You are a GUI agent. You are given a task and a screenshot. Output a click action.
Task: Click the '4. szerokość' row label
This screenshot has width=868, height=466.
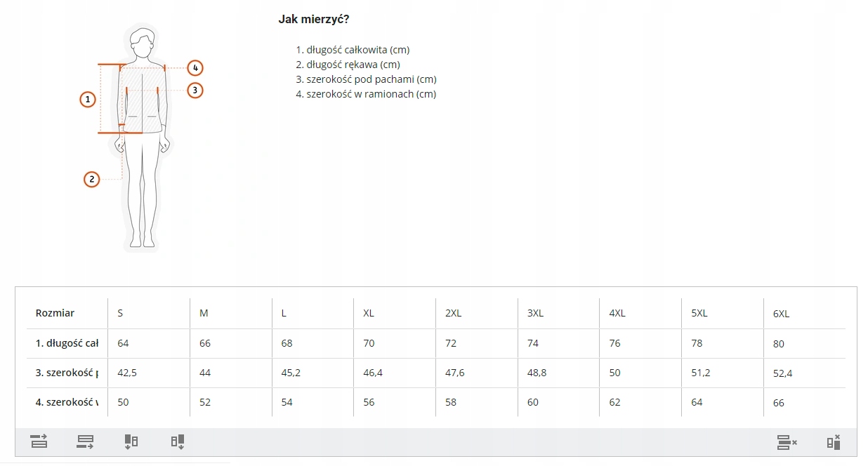pyautogui.click(x=67, y=402)
